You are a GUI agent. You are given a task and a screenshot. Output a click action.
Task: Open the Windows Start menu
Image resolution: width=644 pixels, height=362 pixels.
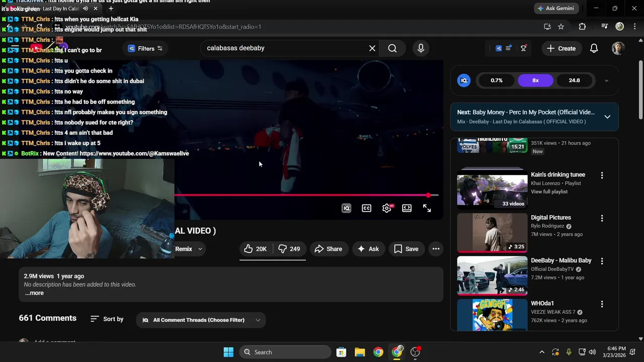point(228,352)
